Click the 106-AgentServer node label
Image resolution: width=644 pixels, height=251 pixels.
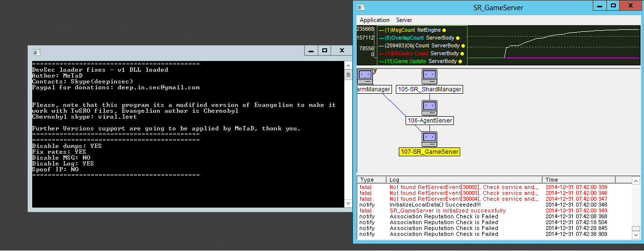(429, 121)
